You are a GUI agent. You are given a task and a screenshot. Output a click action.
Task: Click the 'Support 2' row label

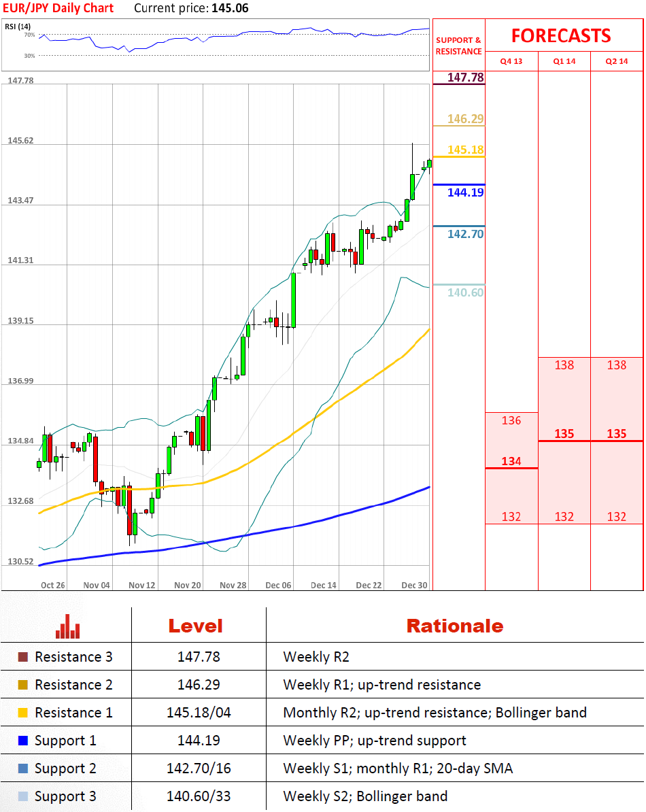[66, 768]
